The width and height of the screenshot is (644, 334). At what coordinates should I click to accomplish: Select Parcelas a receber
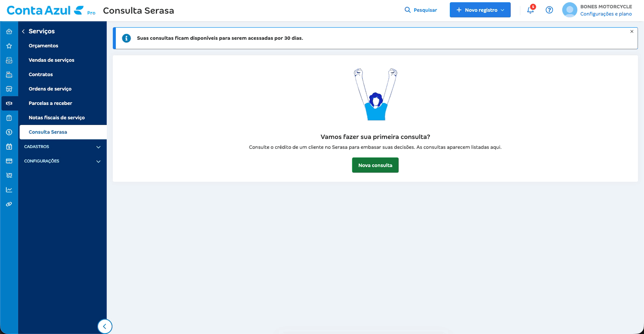[x=50, y=103]
